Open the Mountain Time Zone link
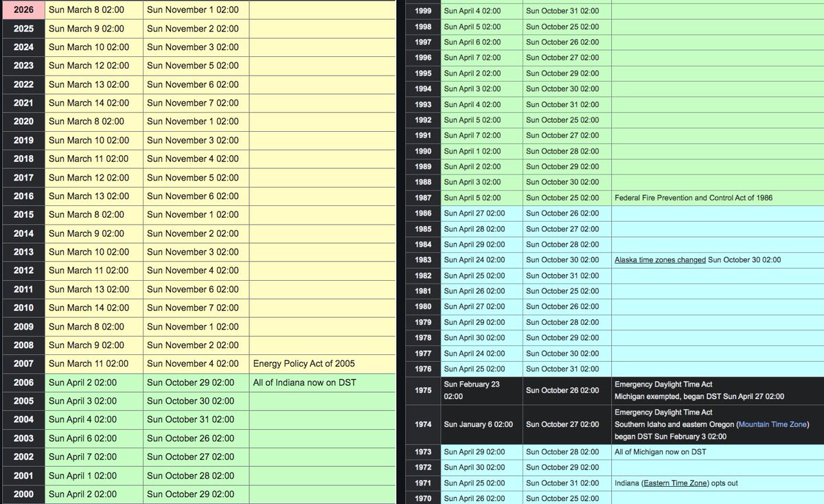Screen dimensions: 824x504 pyautogui.click(x=772, y=424)
